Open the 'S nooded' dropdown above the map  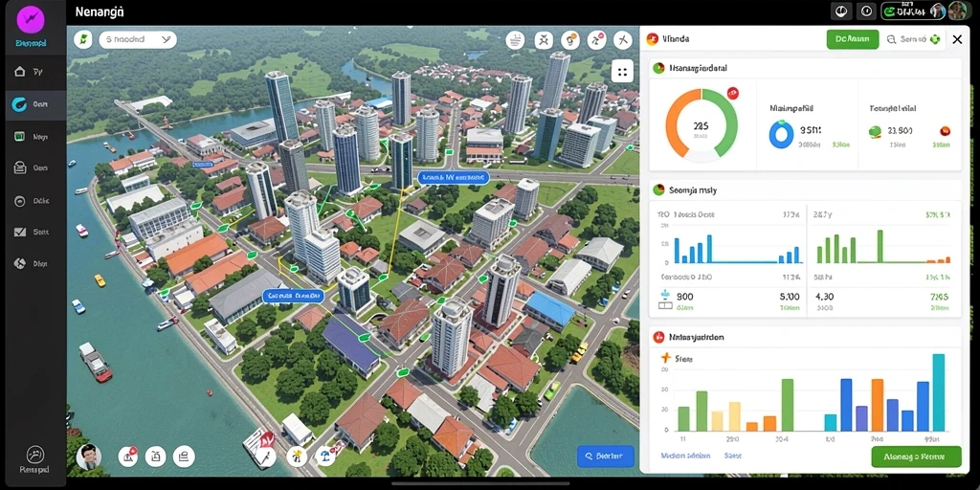click(x=138, y=40)
